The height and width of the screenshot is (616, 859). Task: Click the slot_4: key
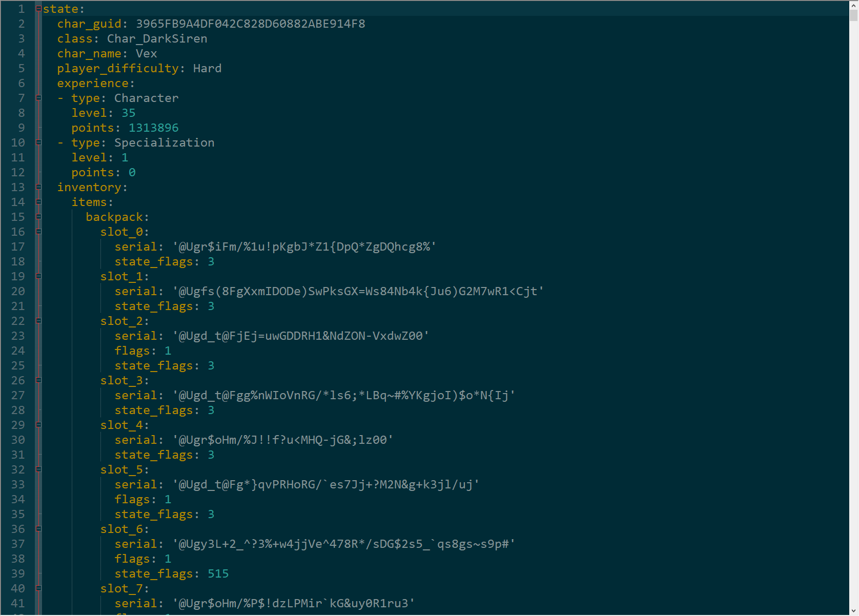pyautogui.click(x=125, y=425)
